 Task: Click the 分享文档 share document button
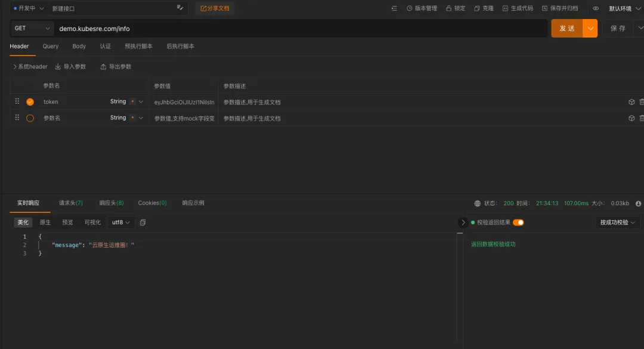tap(215, 8)
